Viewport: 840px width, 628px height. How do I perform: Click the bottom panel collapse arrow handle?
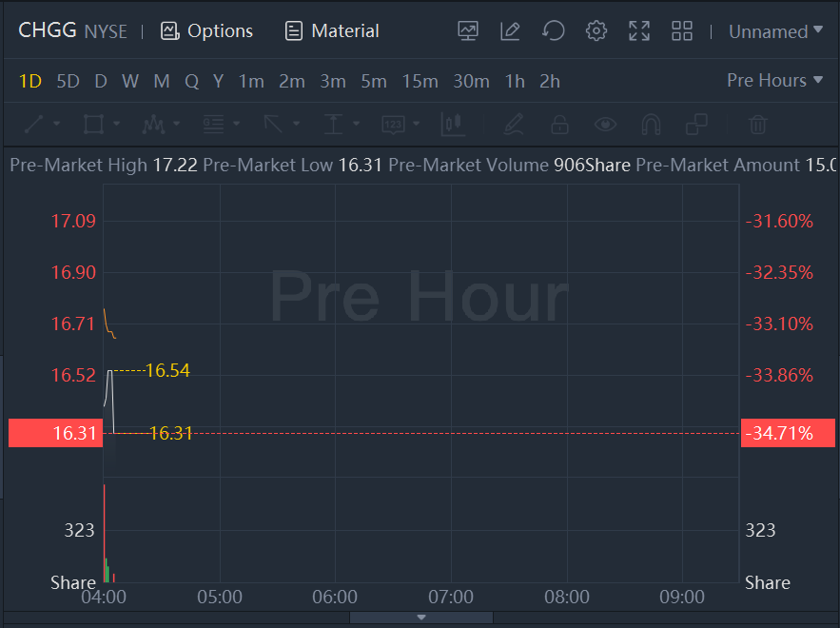421,618
